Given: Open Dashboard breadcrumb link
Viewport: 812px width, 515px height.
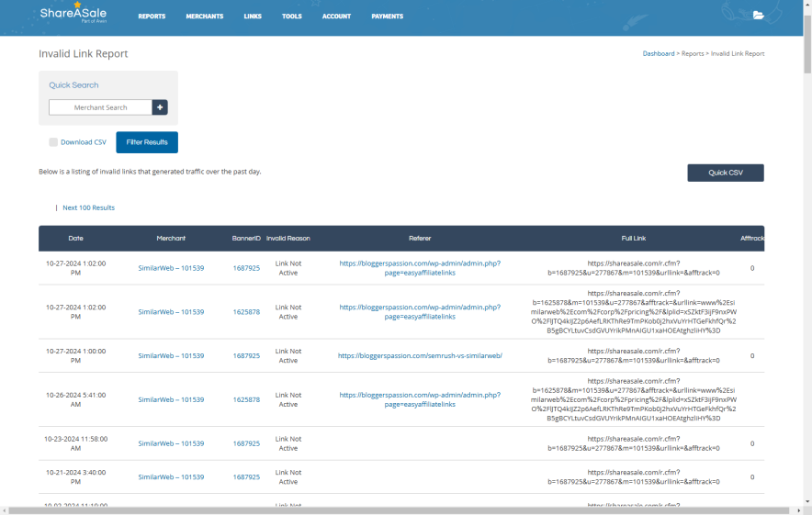Looking at the screenshot, I should pyautogui.click(x=658, y=54).
